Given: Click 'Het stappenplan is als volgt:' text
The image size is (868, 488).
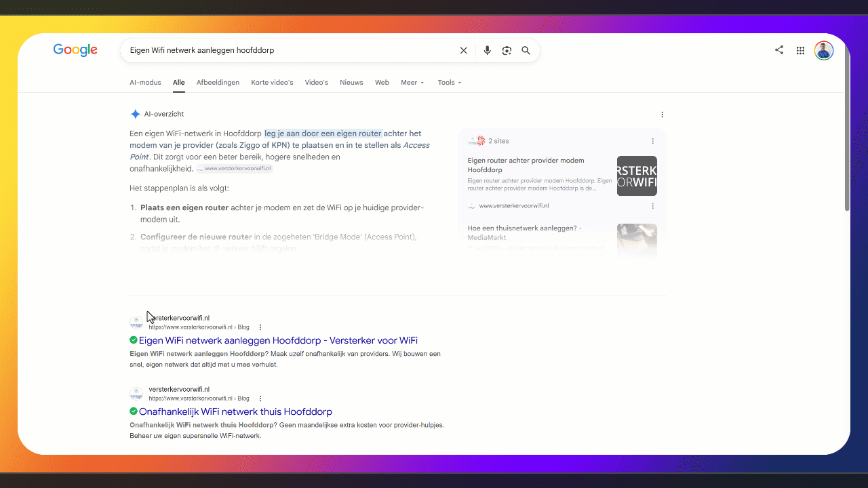Looking at the screenshot, I should tap(180, 188).
